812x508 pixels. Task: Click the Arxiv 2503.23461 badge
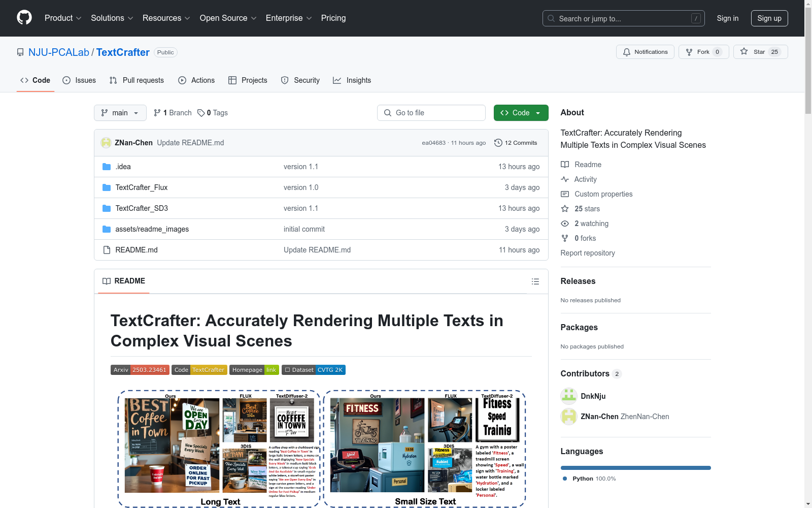coord(140,370)
